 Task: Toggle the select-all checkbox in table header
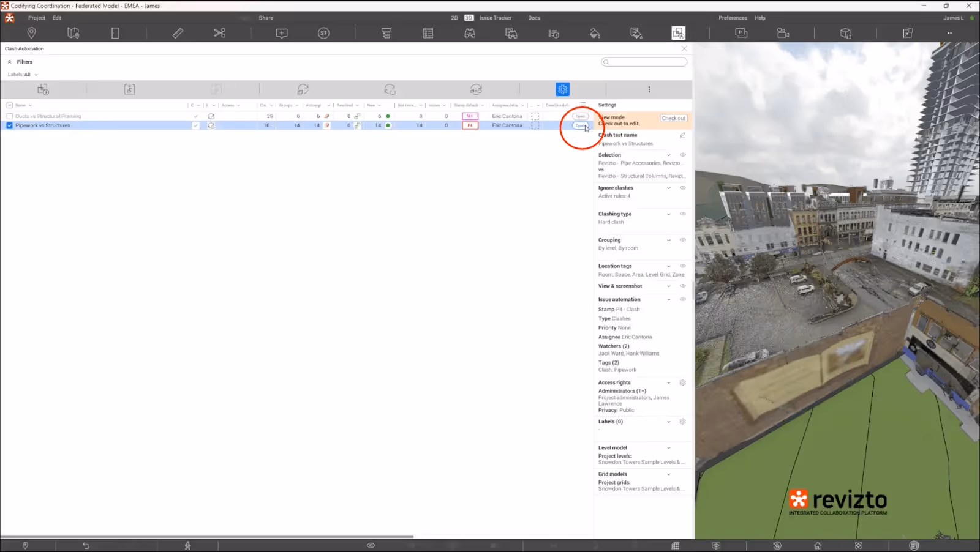click(x=9, y=105)
